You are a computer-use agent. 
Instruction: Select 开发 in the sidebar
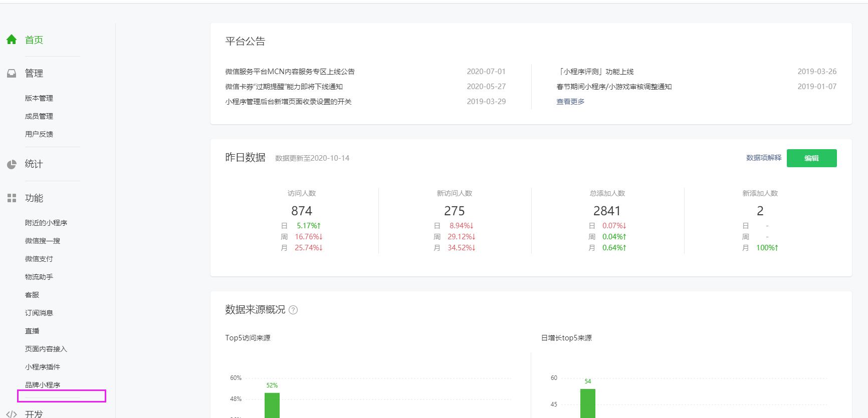pyautogui.click(x=34, y=414)
